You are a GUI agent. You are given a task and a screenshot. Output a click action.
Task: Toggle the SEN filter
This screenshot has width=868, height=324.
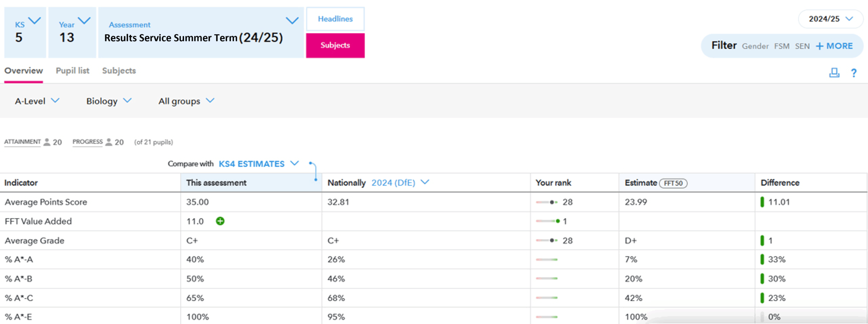[x=802, y=46]
